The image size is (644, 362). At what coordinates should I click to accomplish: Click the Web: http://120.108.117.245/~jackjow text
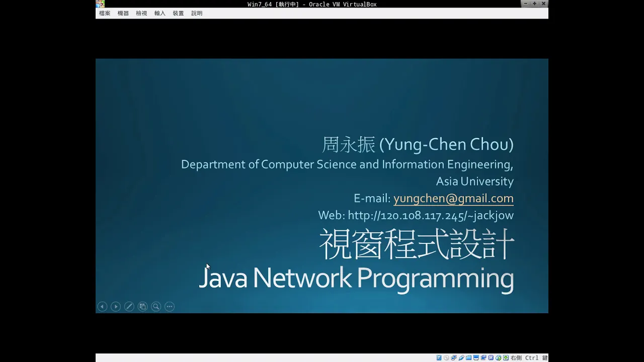click(x=416, y=215)
